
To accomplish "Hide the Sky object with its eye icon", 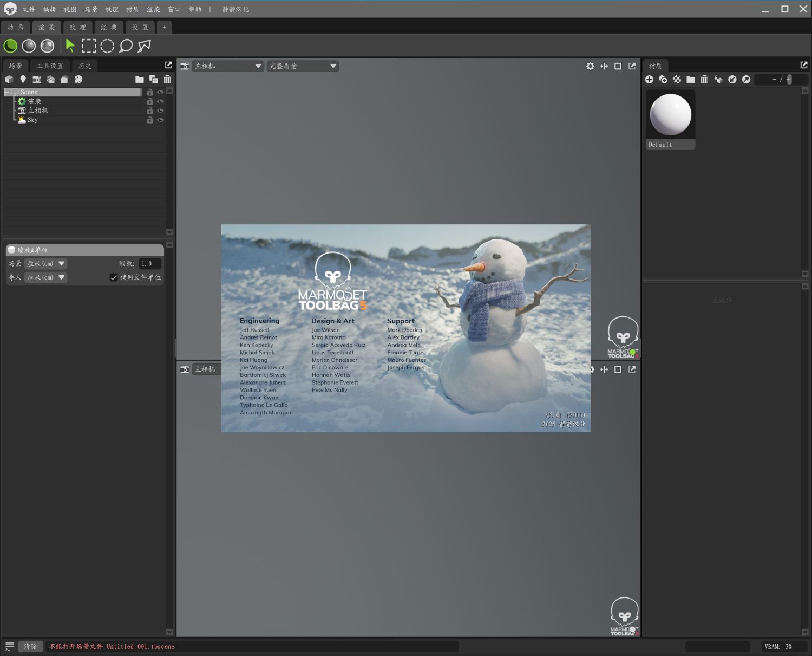I will pyautogui.click(x=160, y=120).
